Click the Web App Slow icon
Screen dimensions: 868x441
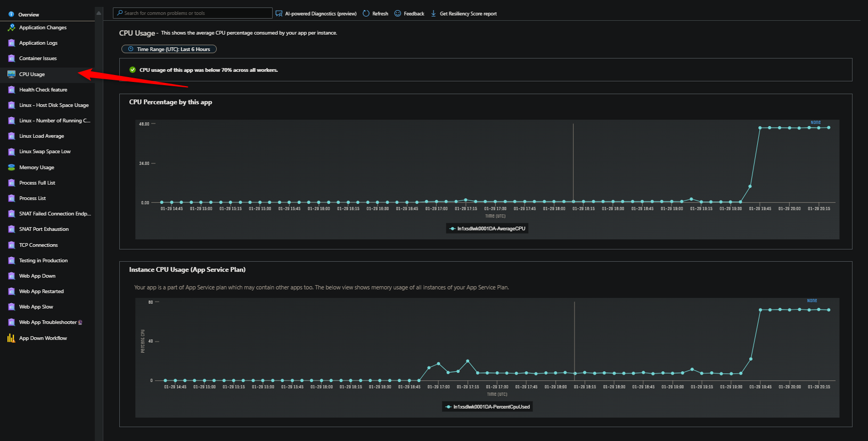(11, 307)
